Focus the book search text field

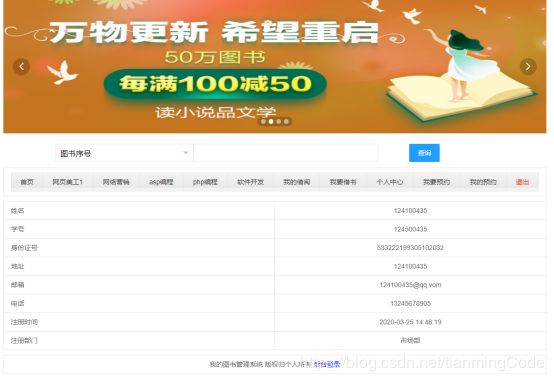click(285, 153)
